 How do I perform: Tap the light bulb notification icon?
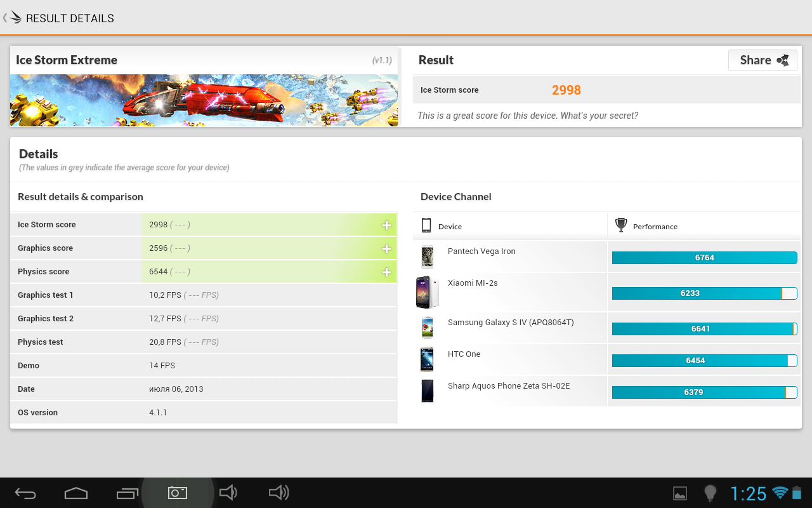710,493
